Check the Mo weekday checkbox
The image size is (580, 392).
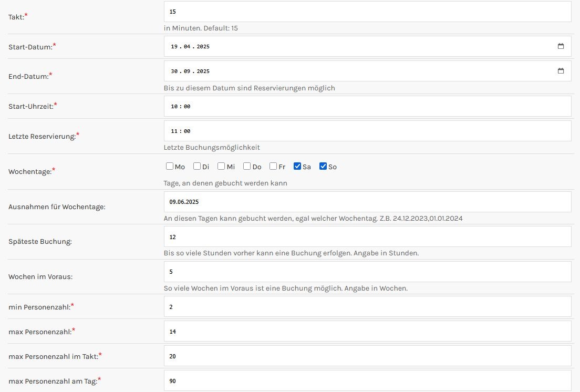tap(169, 166)
